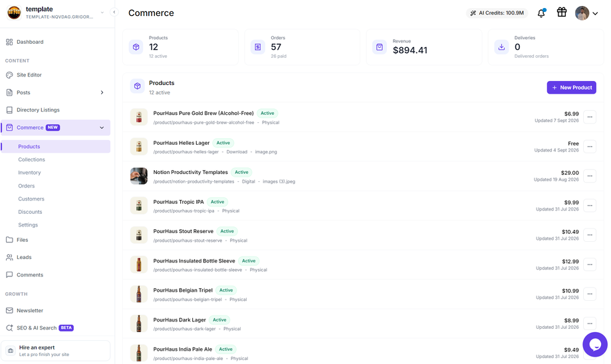Click the Orders stat receipt icon
611x364 pixels.
pyautogui.click(x=257, y=47)
